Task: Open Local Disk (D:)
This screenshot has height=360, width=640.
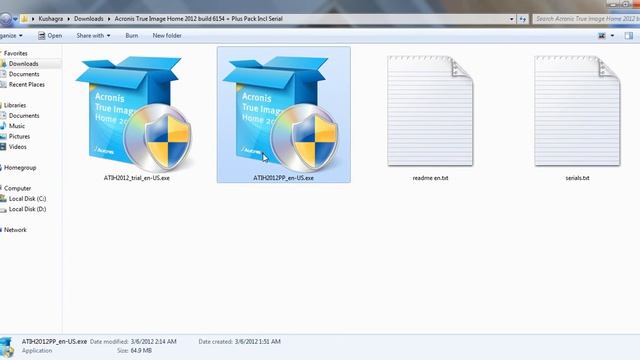Action: (27, 209)
